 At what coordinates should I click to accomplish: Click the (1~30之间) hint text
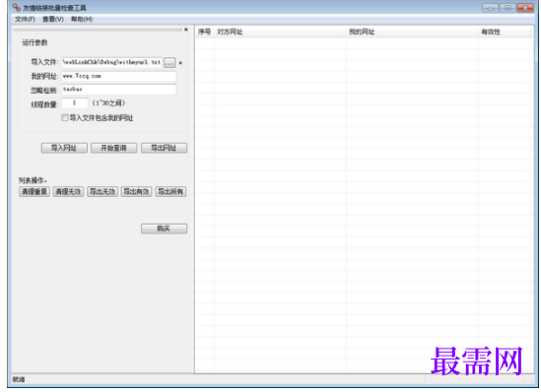pyautogui.click(x=108, y=103)
